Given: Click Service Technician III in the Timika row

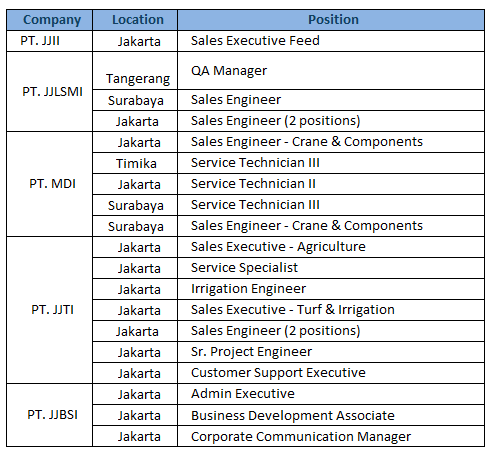Looking at the screenshot, I should (331, 163).
